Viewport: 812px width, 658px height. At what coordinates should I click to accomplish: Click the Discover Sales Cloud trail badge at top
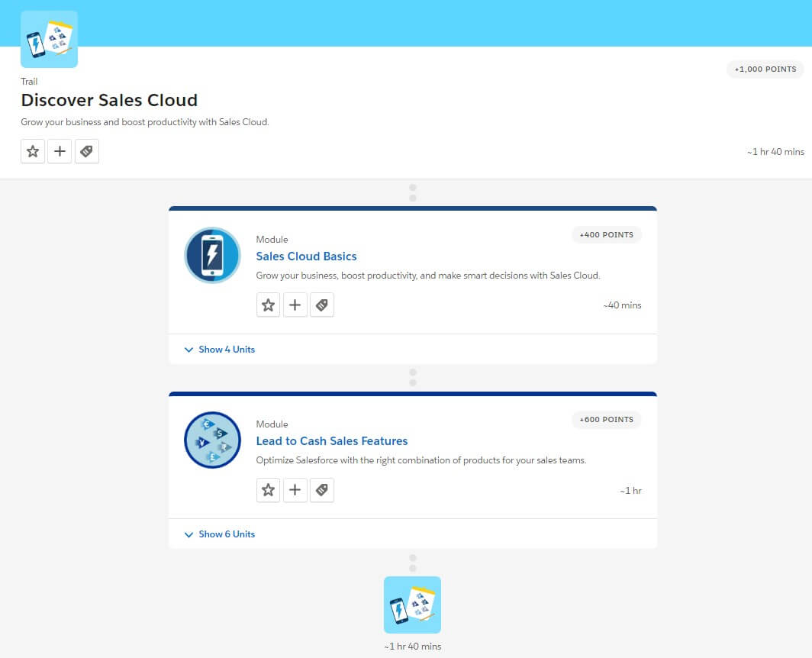(x=49, y=40)
